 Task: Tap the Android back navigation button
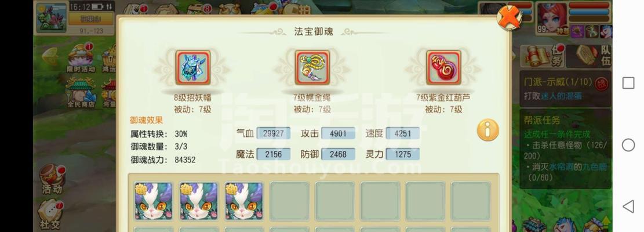[628, 206]
